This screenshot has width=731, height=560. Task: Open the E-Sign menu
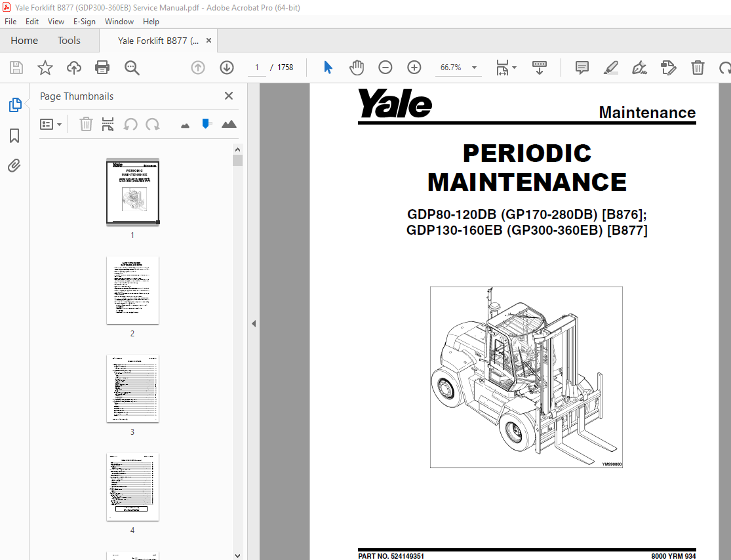85,22
